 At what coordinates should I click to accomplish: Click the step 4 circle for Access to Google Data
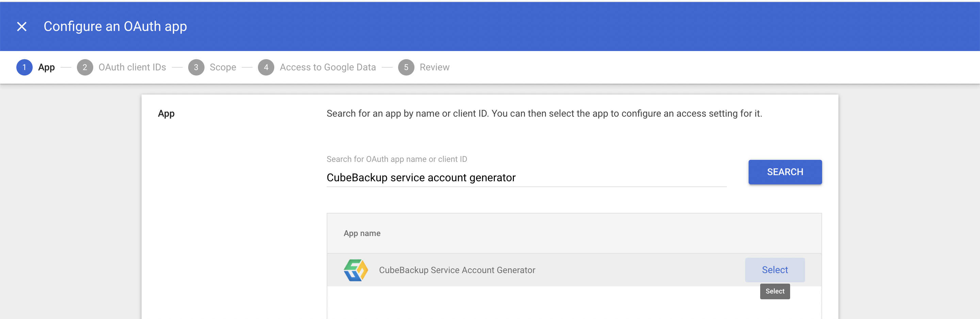pyautogui.click(x=266, y=67)
